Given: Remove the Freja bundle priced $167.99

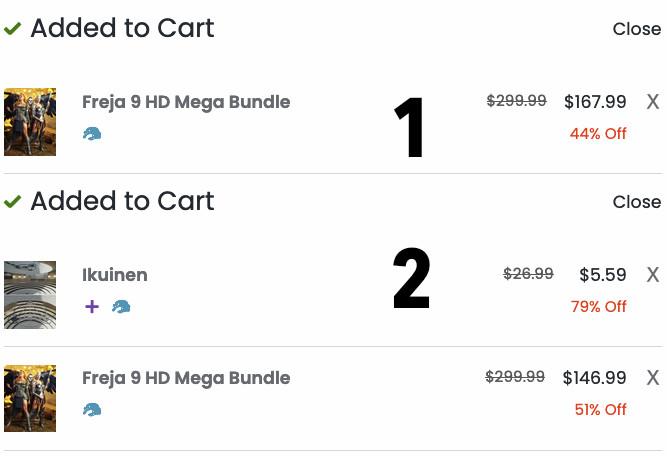Looking at the screenshot, I should coord(652,102).
